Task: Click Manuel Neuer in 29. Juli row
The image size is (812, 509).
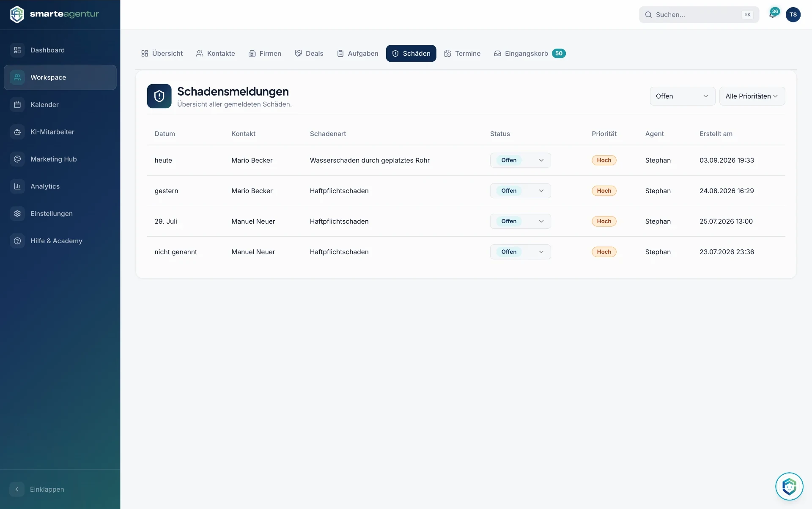Action: tap(253, 221)
